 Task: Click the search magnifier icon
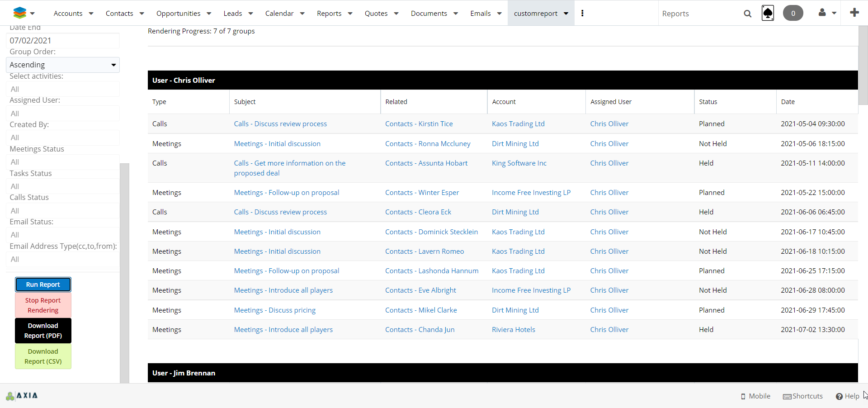click(x=747, y=14)
